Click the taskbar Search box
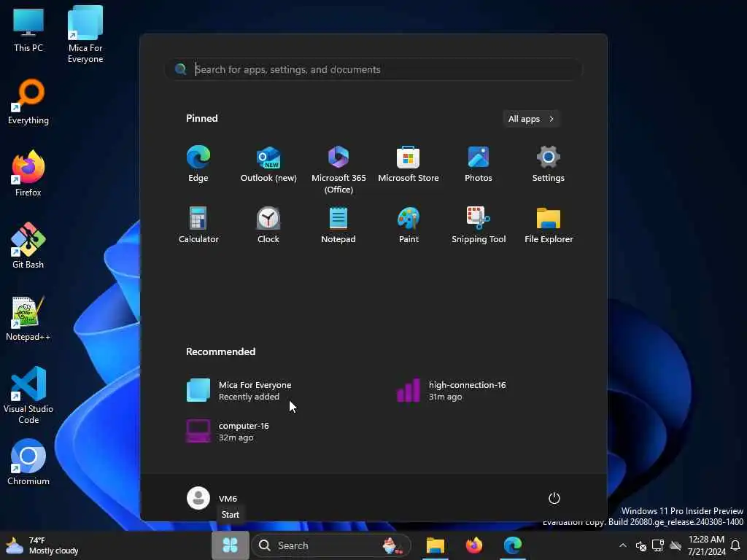Viewport: 747px width, 560px height. (330, 545)
